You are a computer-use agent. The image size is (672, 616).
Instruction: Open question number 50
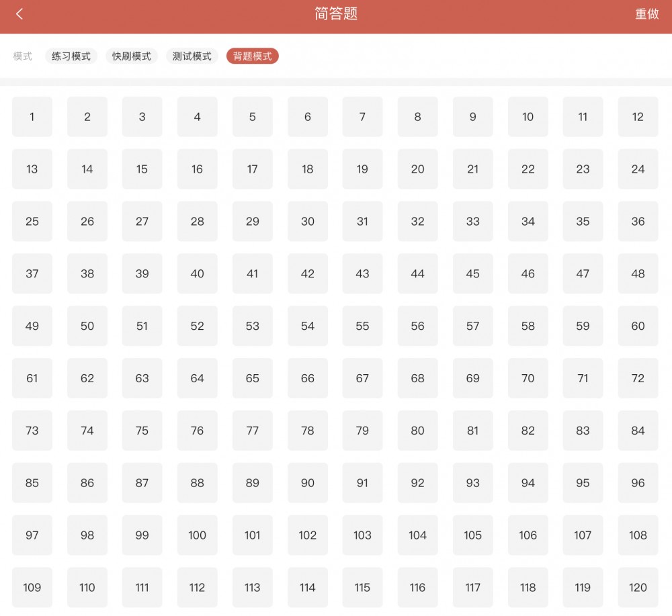[x=87, y=326]
